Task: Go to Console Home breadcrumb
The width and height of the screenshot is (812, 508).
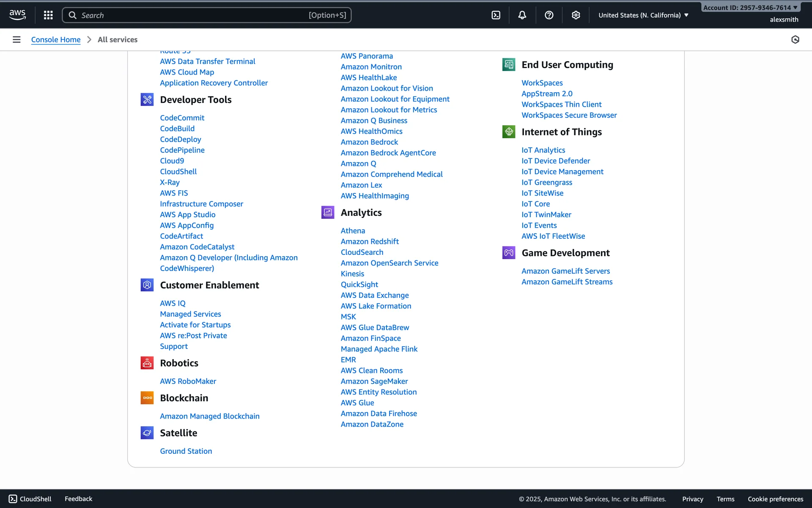Action: pyautogui.click(x=56, y=40)
